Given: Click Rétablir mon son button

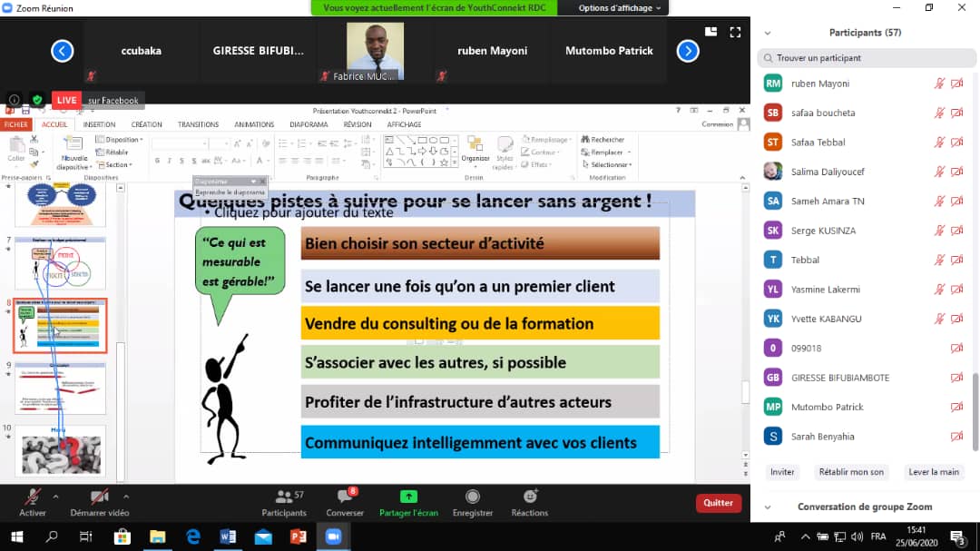Looking at the screenshot, I should coord(851,471).
